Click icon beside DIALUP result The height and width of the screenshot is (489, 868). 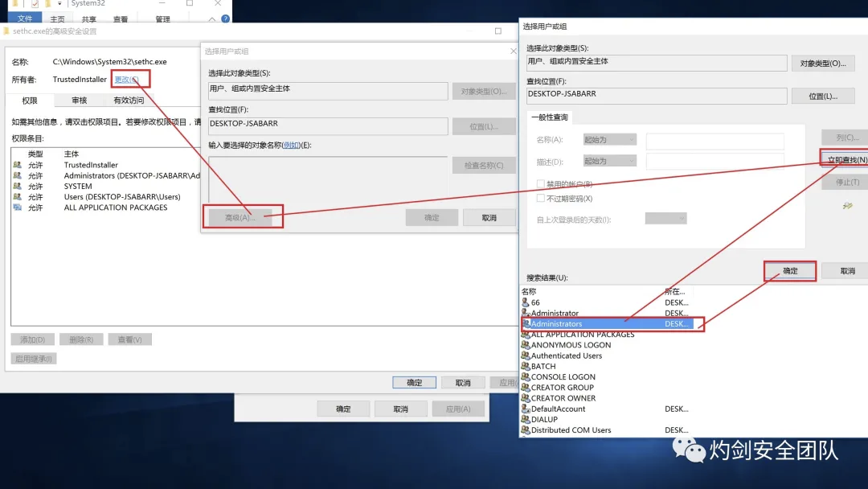526,419
